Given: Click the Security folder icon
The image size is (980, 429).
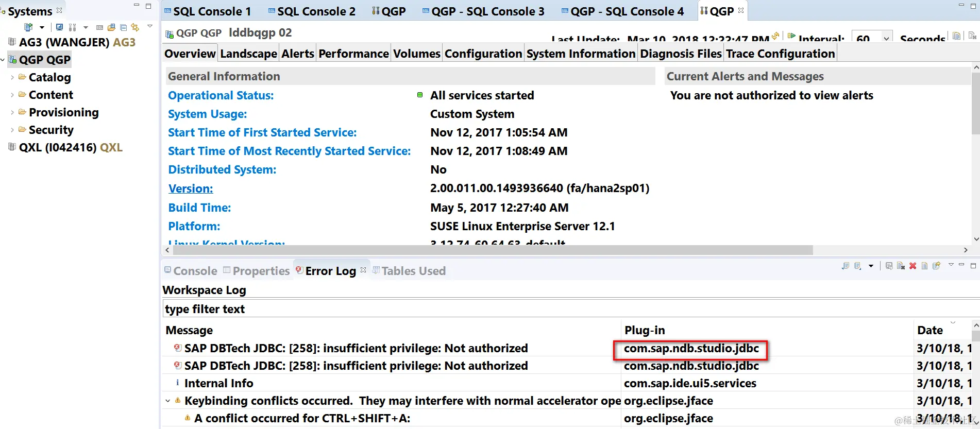Looking at the screenshot, I should (x=22, y=129).
